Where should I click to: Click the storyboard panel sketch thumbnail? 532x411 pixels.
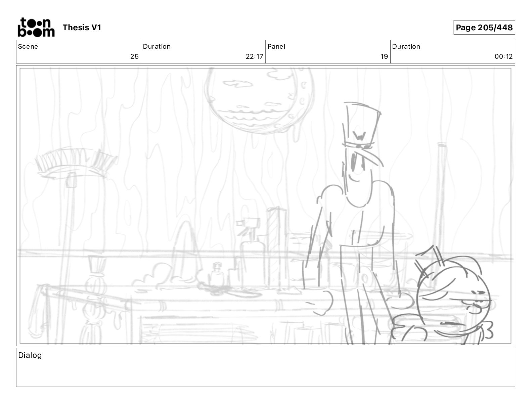point(265,206)
